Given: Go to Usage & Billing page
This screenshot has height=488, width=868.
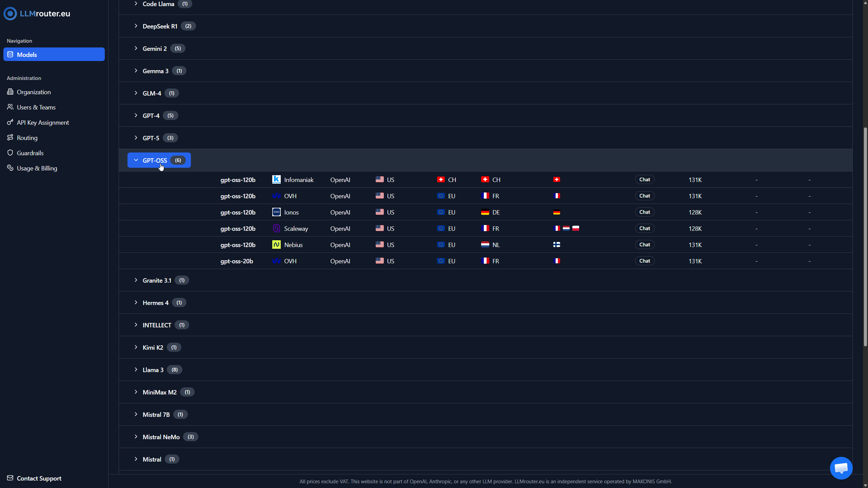Looking at the screenshot, I should 37,168.
